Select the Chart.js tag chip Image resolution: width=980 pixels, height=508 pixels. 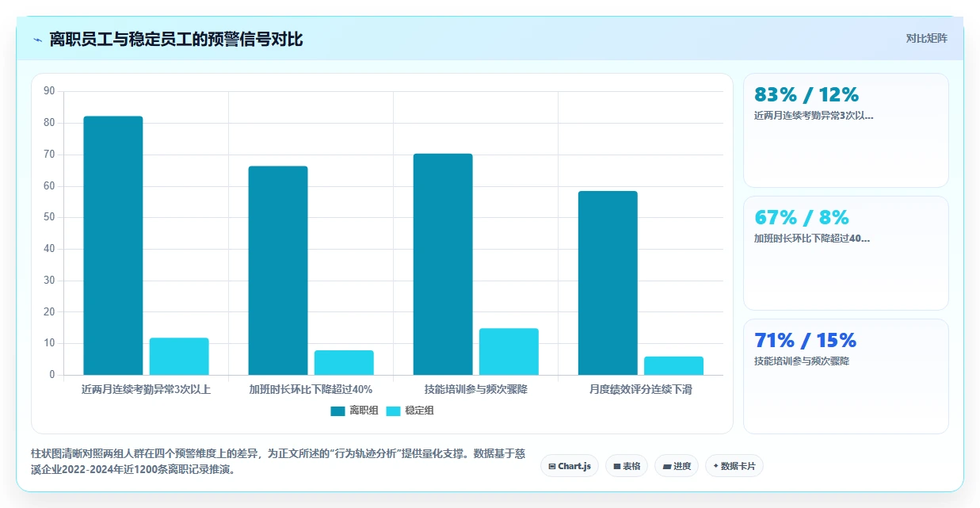click(x=570, y=466)
